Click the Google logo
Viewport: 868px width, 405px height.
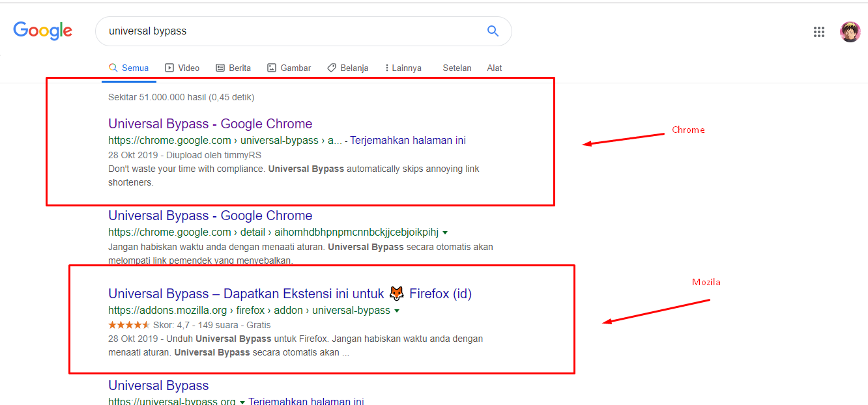click(x=42, y=31)
